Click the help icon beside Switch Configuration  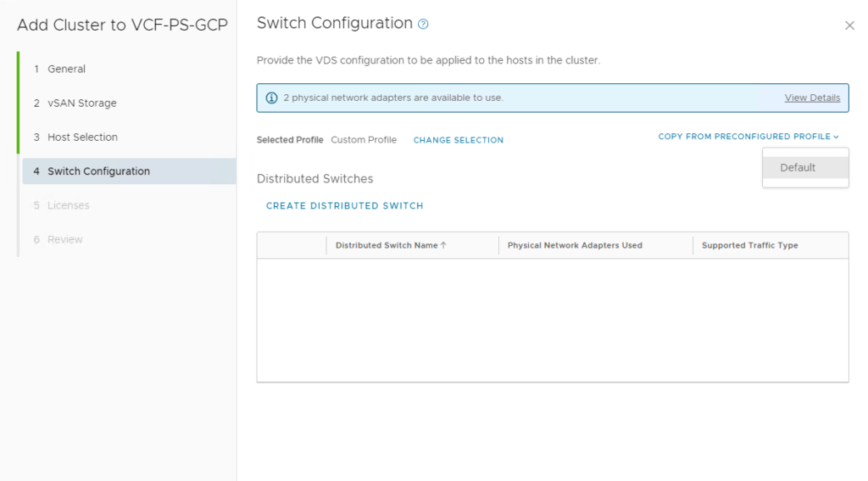[x=423, y=25]
